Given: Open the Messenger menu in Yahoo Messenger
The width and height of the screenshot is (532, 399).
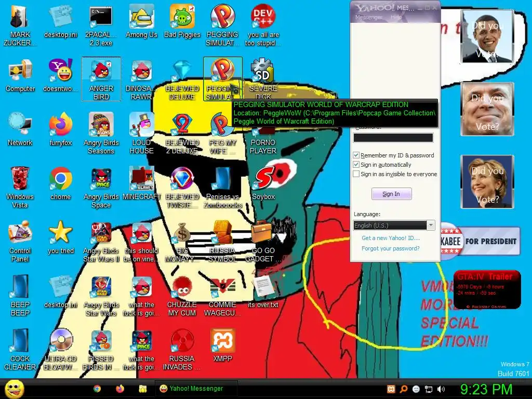Looking at the screenshot, I should pos(368,17).
